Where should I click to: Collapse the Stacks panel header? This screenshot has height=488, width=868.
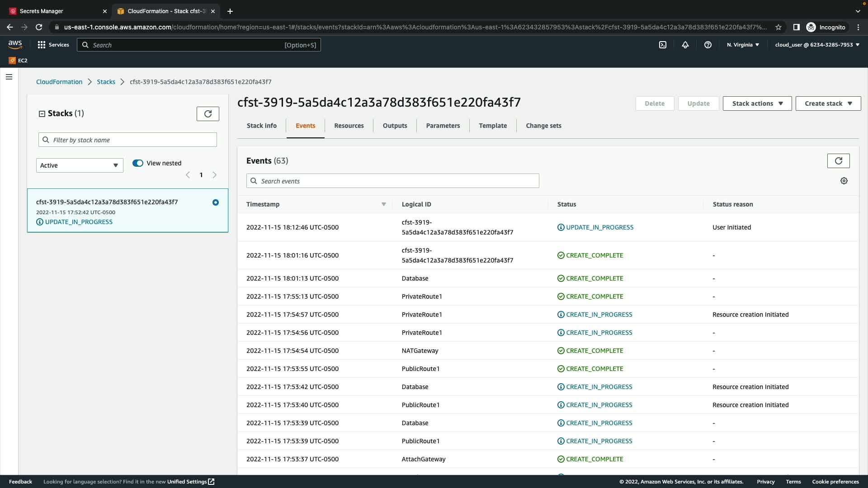pos(42,114)
